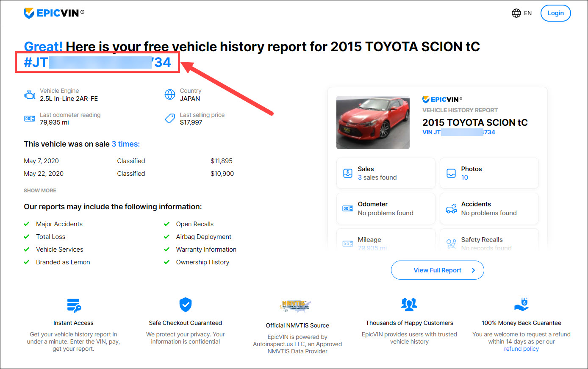Click the View Full Report button
The height and width of the screenshot is (369, 588).
tap(438, 270)
